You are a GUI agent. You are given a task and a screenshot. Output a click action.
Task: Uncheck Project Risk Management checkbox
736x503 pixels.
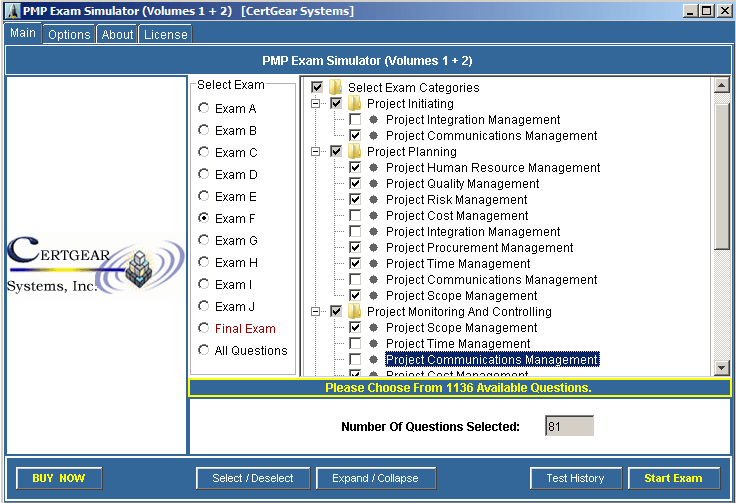[x=355, y=199]
